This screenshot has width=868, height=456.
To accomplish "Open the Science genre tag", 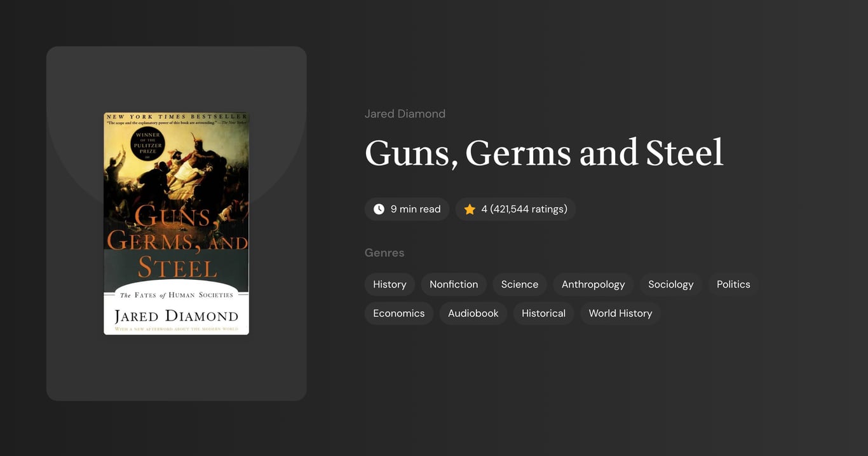I will click(519, 284).
